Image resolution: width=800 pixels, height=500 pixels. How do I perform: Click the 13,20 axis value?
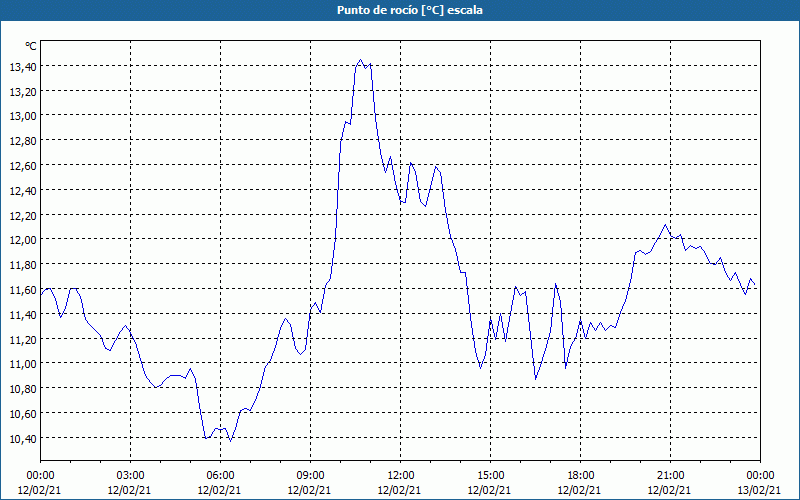pyautogui.click(x=23, y=91)
